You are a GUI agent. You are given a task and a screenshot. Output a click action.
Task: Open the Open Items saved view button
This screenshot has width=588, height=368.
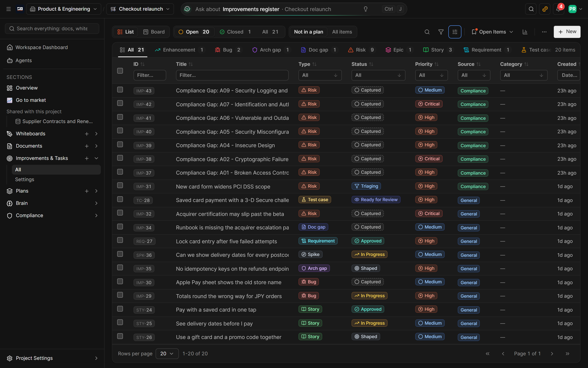pyautogui.click(x=492, y=32)
